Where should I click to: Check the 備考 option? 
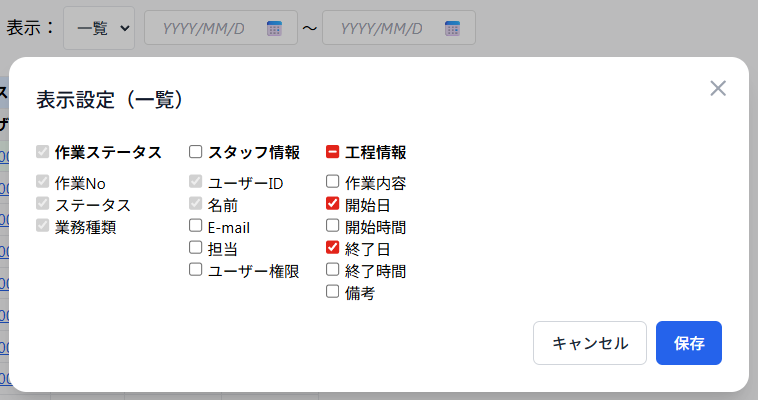tap(333, 292)
